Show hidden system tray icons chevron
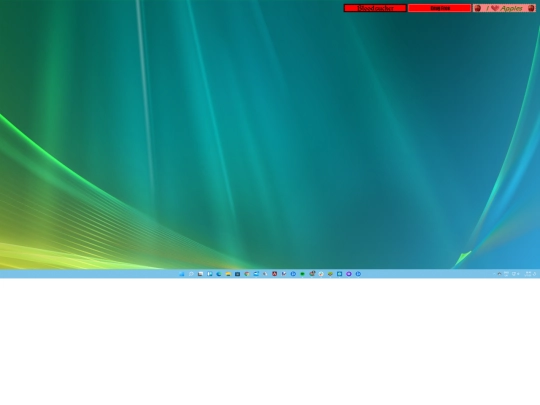 (494, 274)
